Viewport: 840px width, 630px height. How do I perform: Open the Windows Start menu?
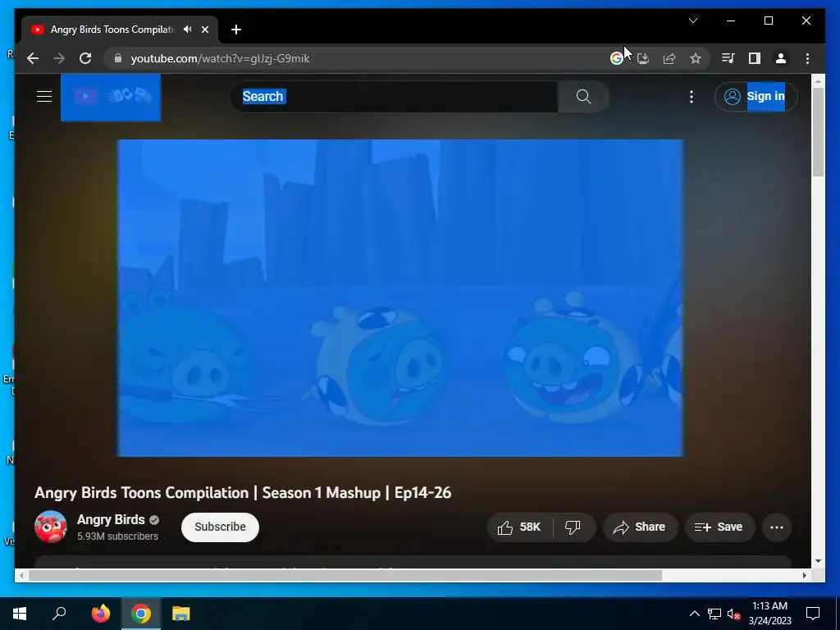(20, 614)
